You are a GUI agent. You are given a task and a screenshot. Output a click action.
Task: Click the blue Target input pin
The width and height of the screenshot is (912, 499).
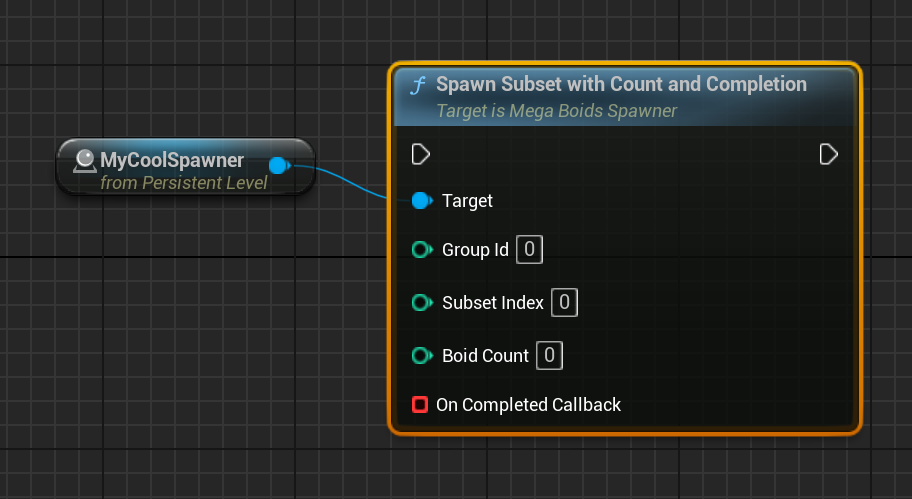pyautogui.click(x=421, y=201)
